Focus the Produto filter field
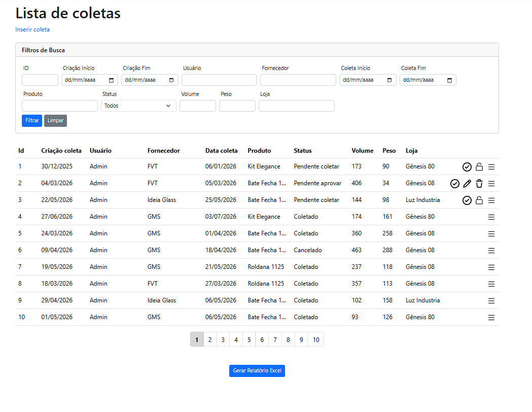 60,106
